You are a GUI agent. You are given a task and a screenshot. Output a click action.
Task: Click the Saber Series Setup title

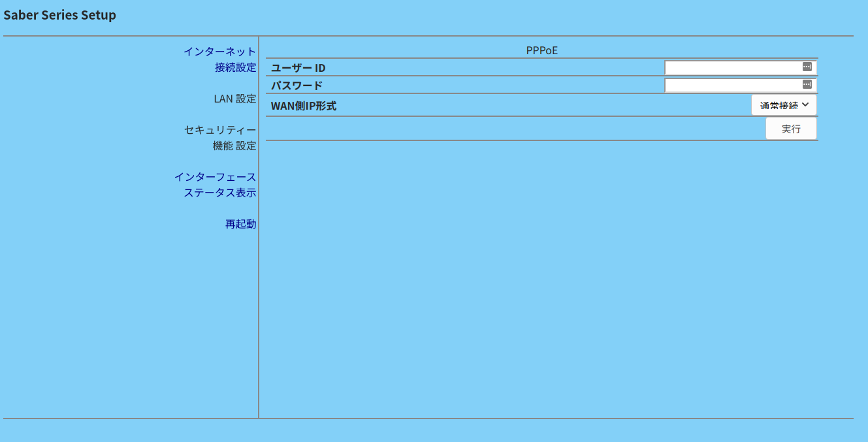(x=60, y=15)
